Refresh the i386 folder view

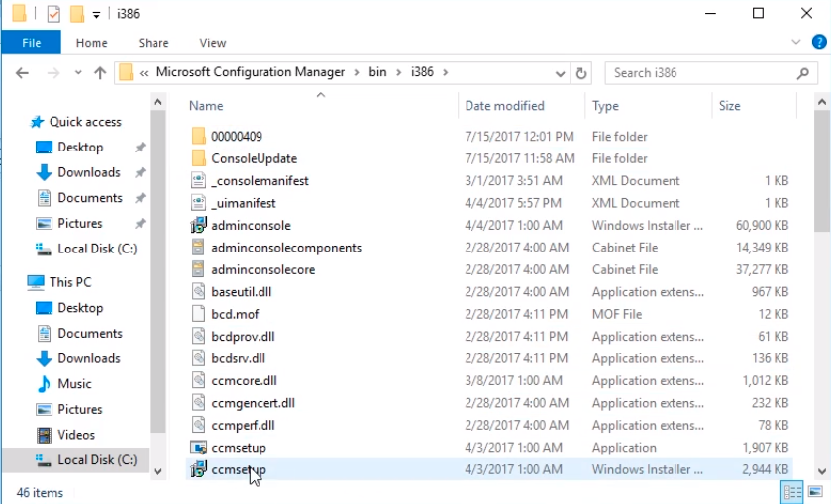tap(580, 73)
